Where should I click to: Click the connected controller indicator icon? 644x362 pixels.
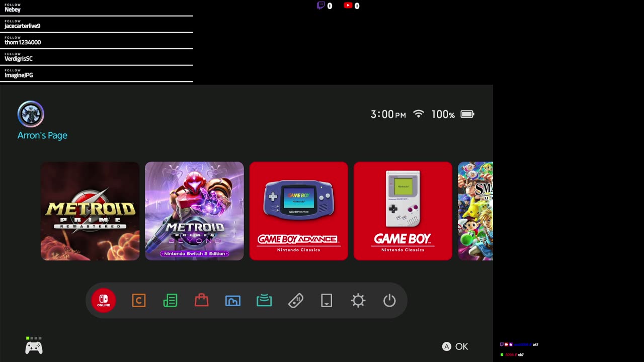click(x=34, y=346)
